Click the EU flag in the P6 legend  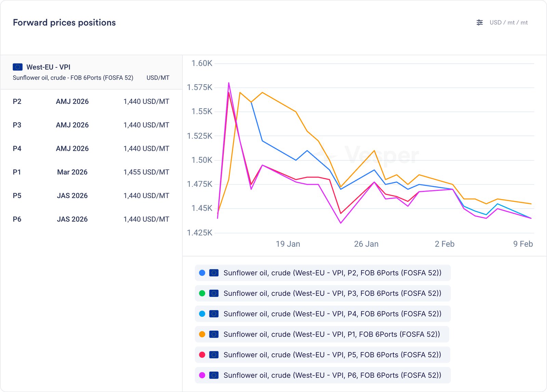(214, 375)
